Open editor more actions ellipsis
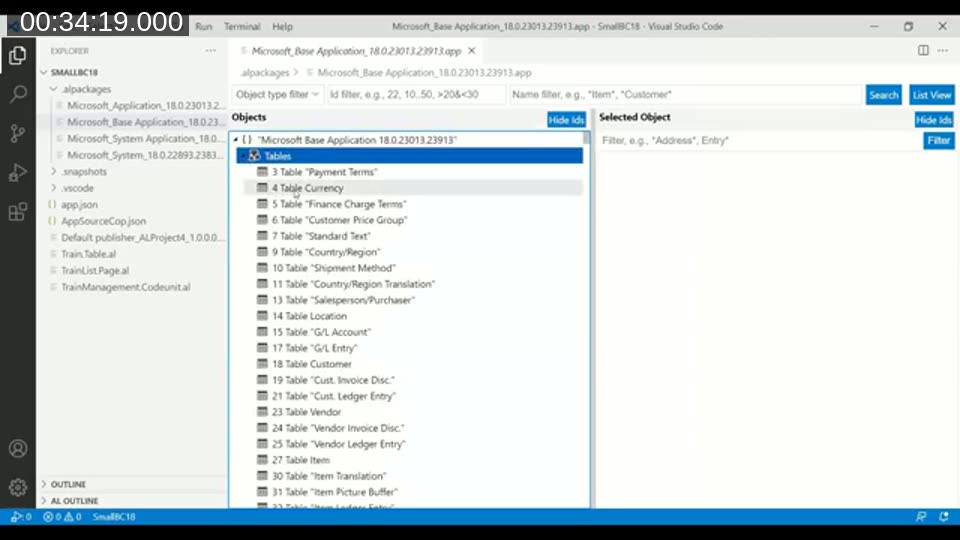This screenshot has width=960, height=540. pos(943,50)
